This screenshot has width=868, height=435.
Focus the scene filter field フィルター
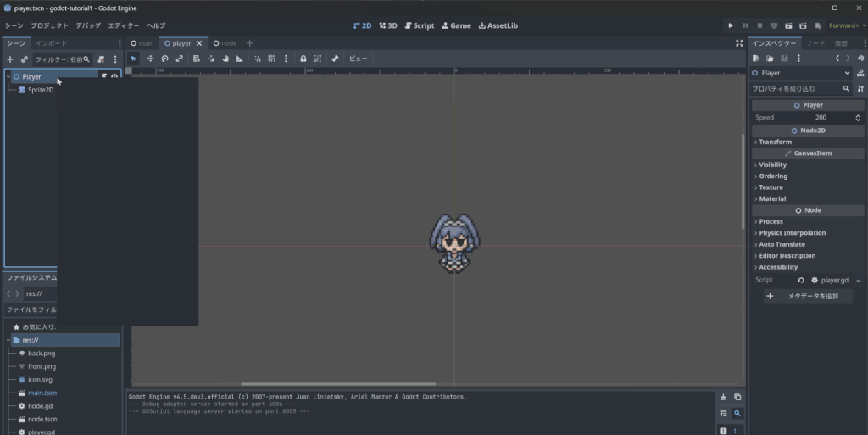pos(62,59)
